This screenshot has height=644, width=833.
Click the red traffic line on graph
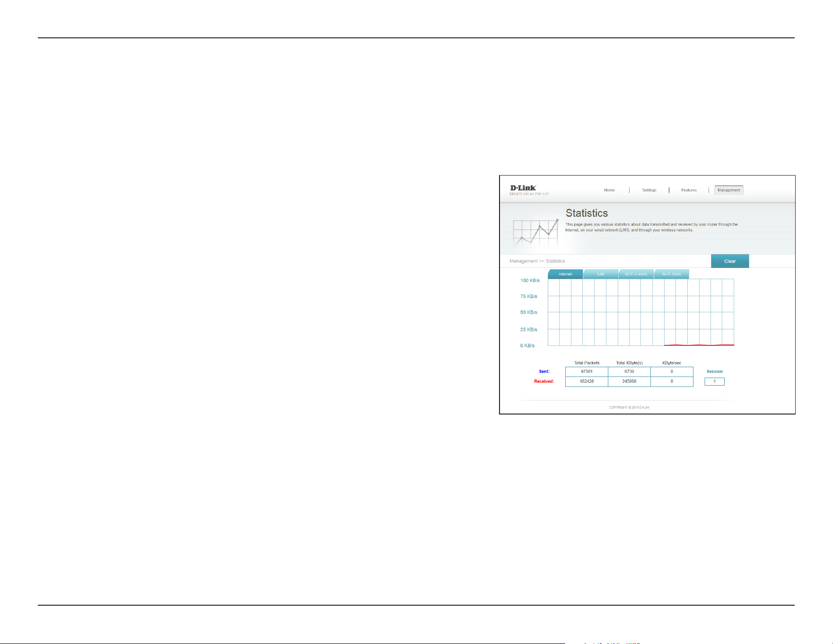[x=699, y=345]
